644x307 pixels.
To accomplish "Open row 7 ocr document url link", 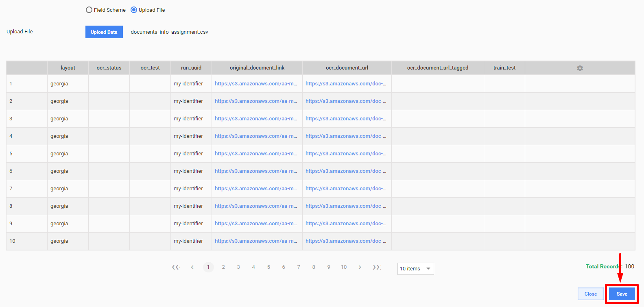I will coord(346,189).
